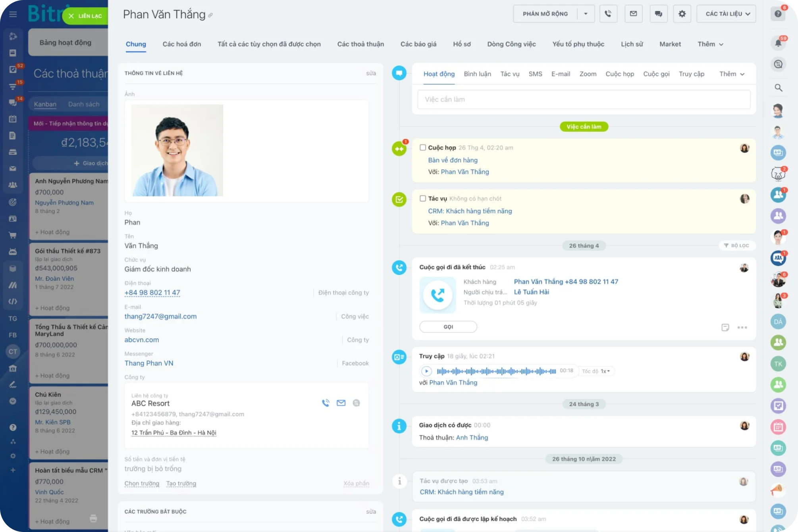The height and width of the screenshot is (532, 798).
Task: Play the Truy cập audio recording
Action: tap(426, 371)
